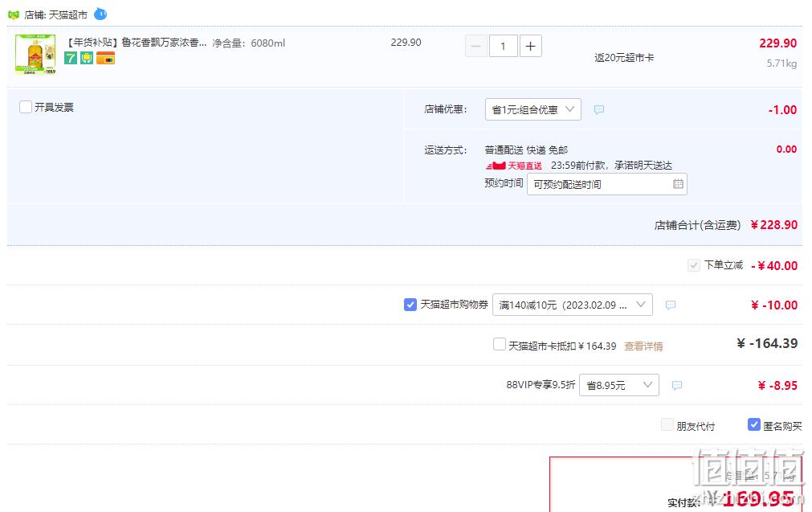Click the orange card payment badge
The height and width of the screenshot is (512, 812).
tap(106, 58)
